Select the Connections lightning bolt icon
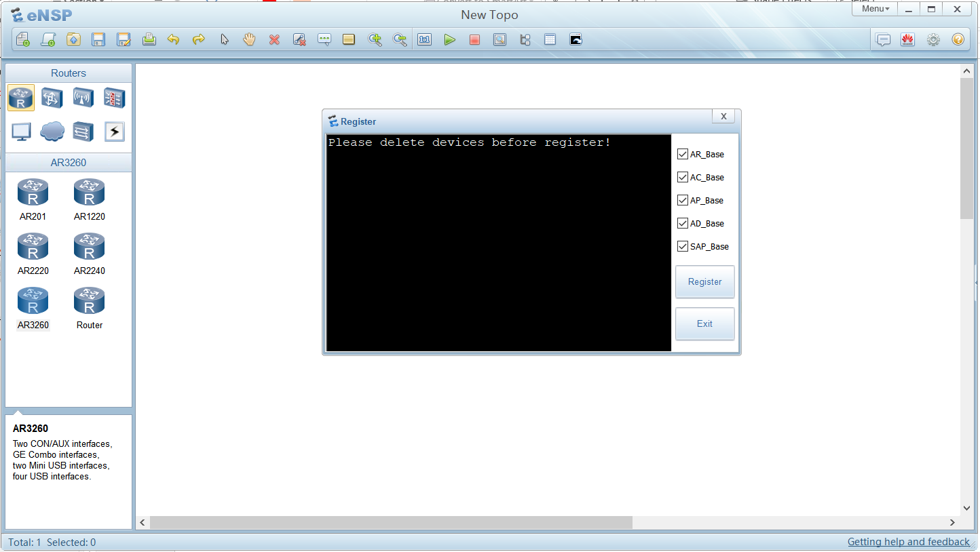The height and width of the screenshot is (552, 980). (x=114, y=132)
